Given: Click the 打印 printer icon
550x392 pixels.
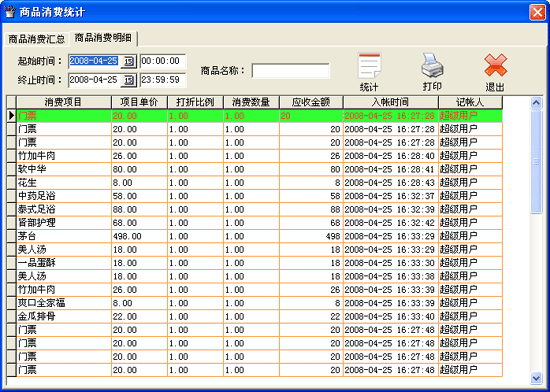Looking at the screenshot, I should click(x=432, y=66).
